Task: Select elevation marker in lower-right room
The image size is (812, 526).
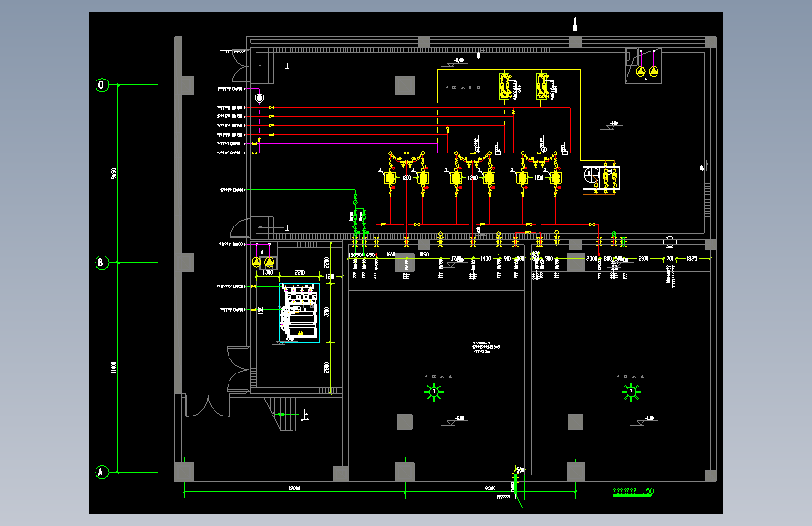Action: point(643,420)
